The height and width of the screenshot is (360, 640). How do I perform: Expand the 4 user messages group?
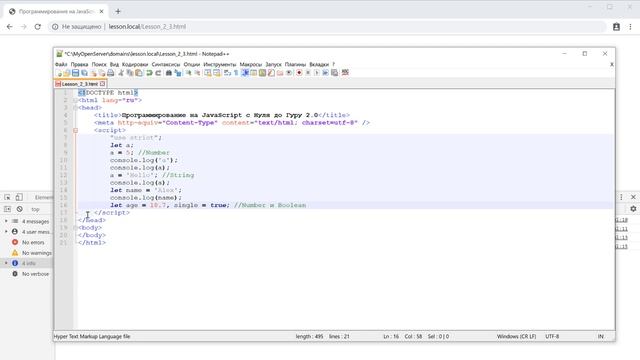[6, 231]
